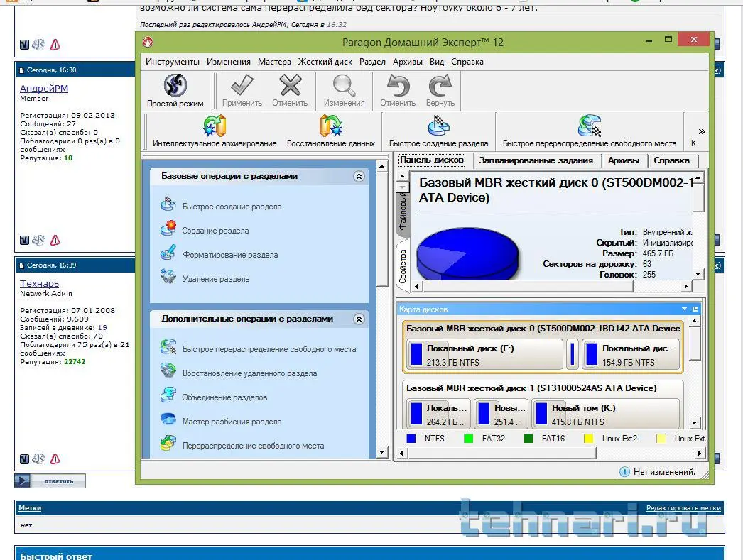This screenshot has height=560, width=743.
Task: Select the 251.4 partition on disk 1
Action: click(501, 414)
